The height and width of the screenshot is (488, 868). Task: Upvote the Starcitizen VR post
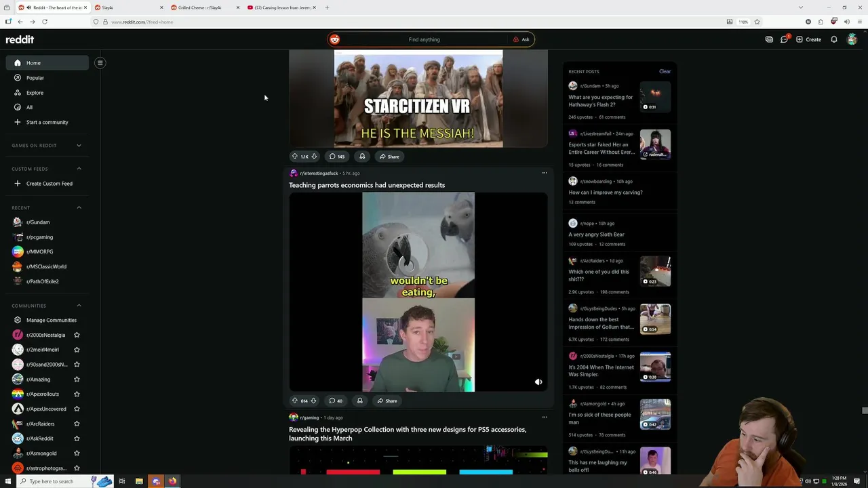click(294, 157)
